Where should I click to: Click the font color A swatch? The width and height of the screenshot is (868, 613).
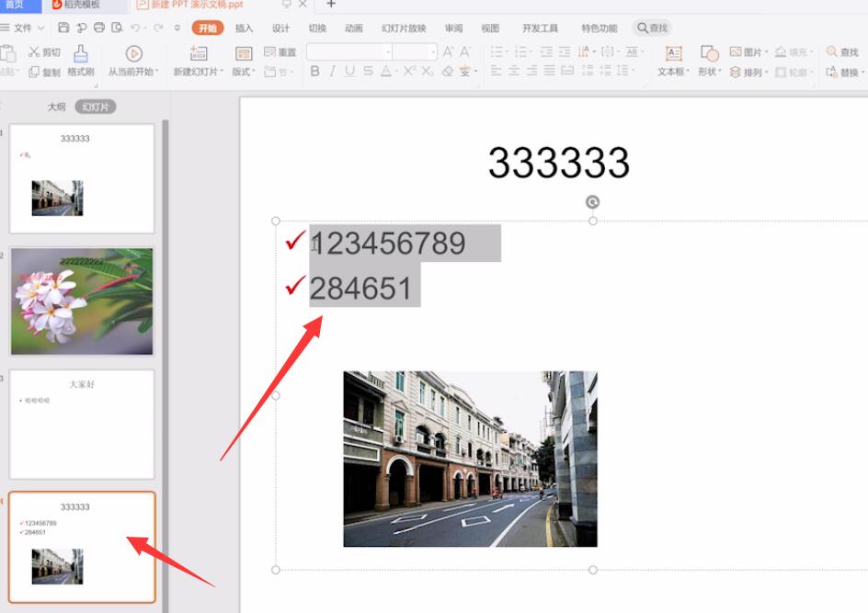[x=386, y=71]
